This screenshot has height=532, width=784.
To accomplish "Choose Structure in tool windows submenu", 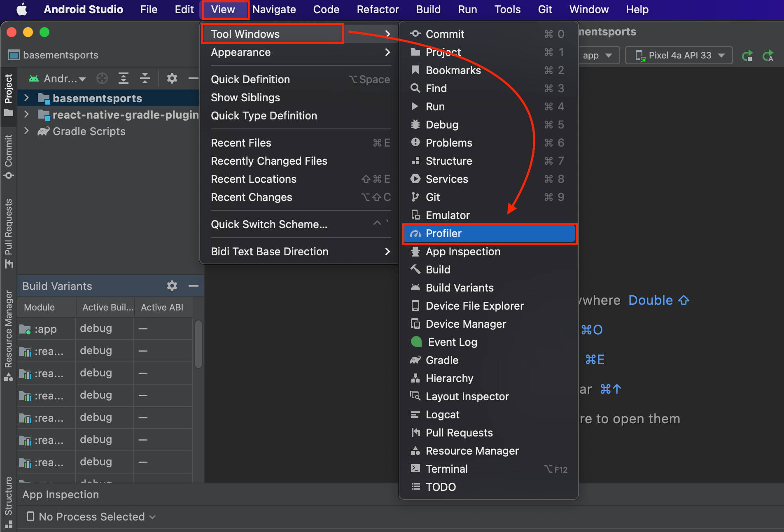I will 489,161.
